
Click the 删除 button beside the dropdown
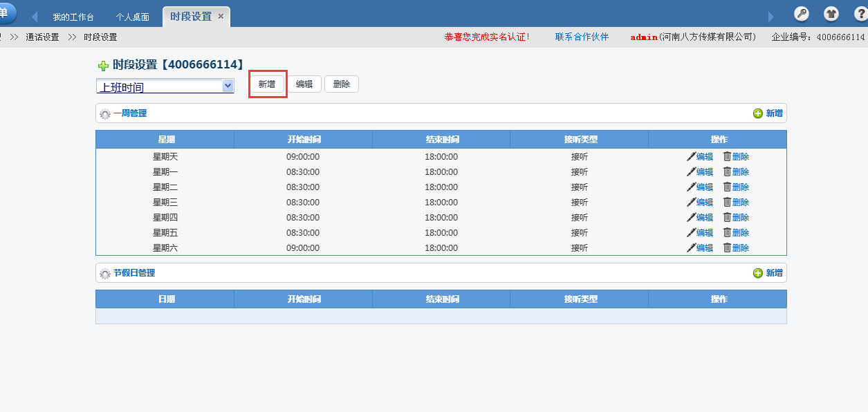click(x=342, y=84)
